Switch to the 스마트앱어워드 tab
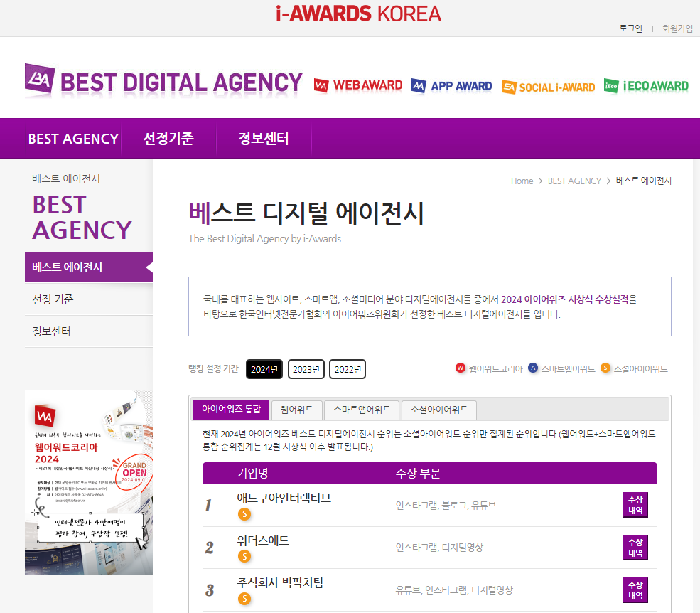This screenshot has height=613, width=700. (362, 410)
